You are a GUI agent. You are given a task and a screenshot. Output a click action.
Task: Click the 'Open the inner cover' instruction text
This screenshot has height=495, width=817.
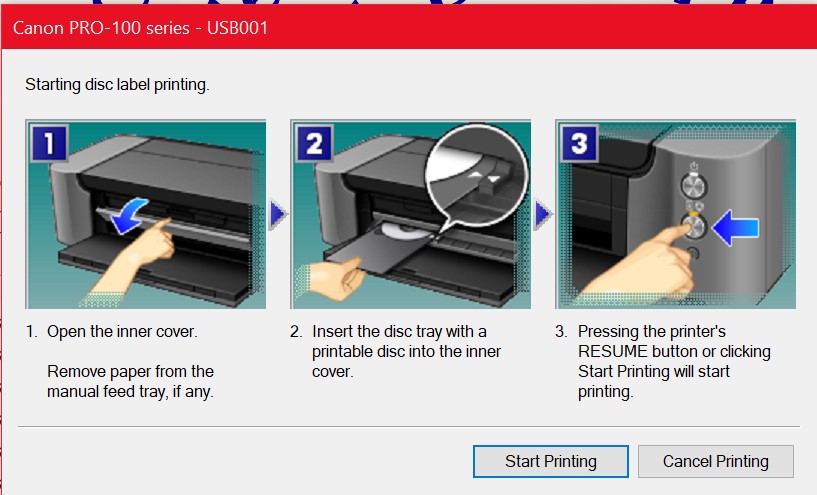[x=122, y=331]
